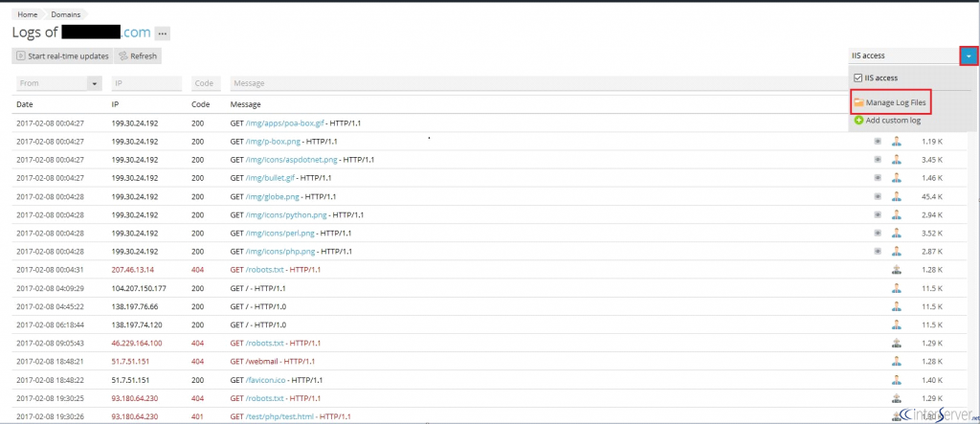Start real-time updates
This screenshot has width=980, height=424.
click(x=62, y=56)
